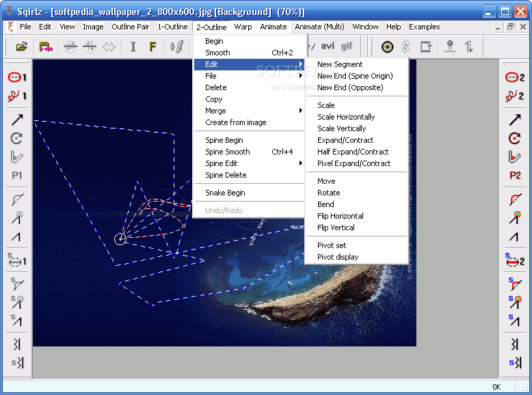Click the red outline 1 begin icon
This screenshot has height=395, width=532.
click(x=16, y=77)
